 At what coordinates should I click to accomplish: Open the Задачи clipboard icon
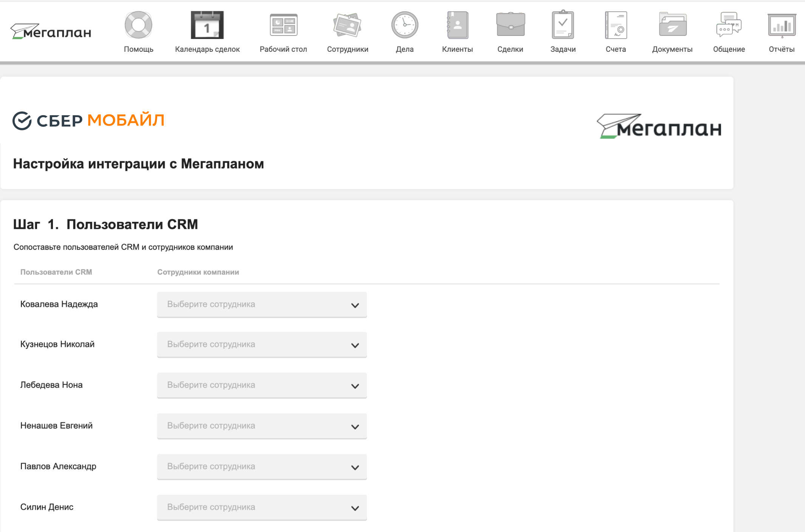(x=563, y=25)
